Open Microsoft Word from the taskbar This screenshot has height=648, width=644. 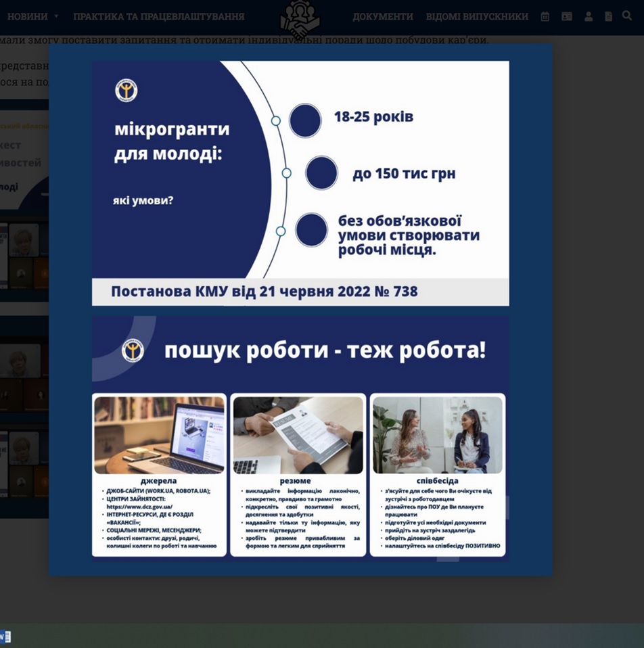pos(5,637)
